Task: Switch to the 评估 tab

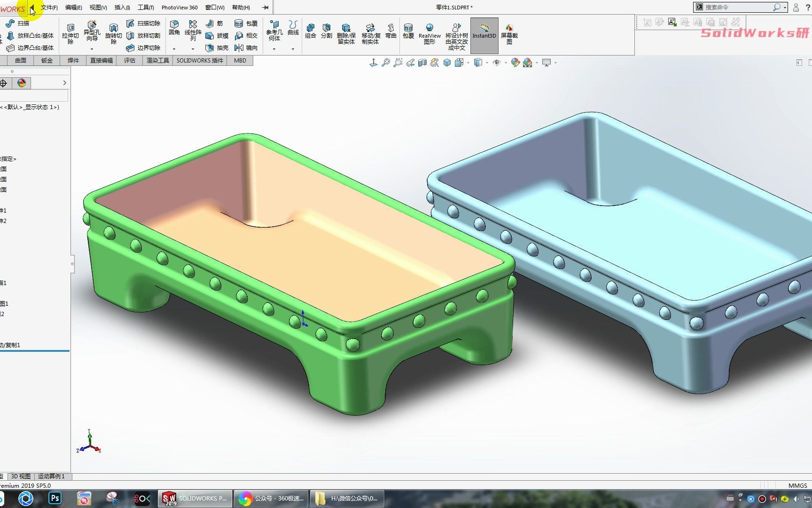Action: point(130,60)
